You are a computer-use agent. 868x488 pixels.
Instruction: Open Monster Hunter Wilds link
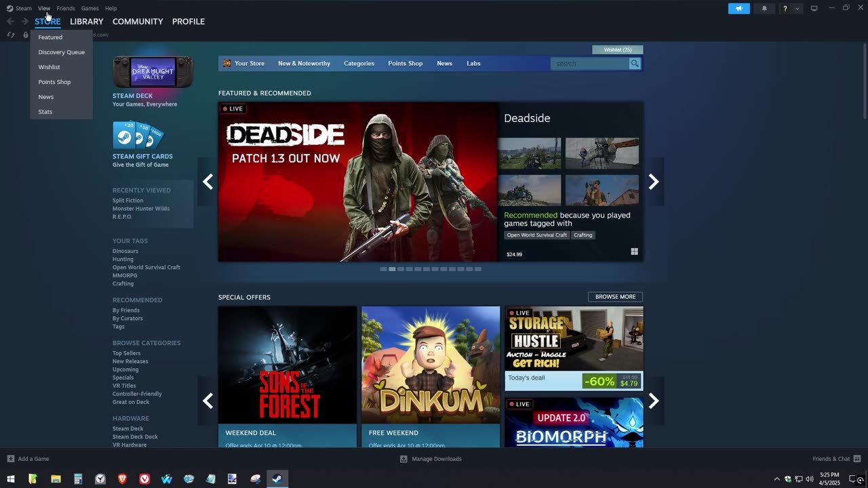tap(141, 209)
